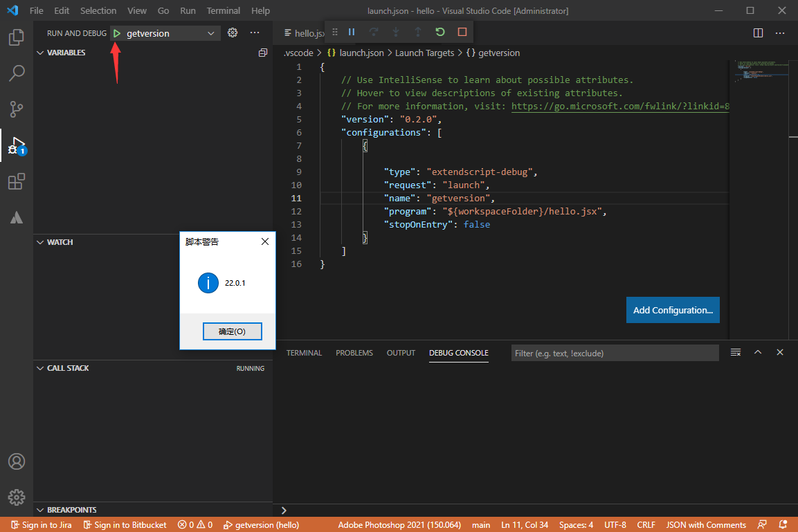The image size is (798, 532).
Task: Open launch configuration settings gear
Action: coord(233,32)
